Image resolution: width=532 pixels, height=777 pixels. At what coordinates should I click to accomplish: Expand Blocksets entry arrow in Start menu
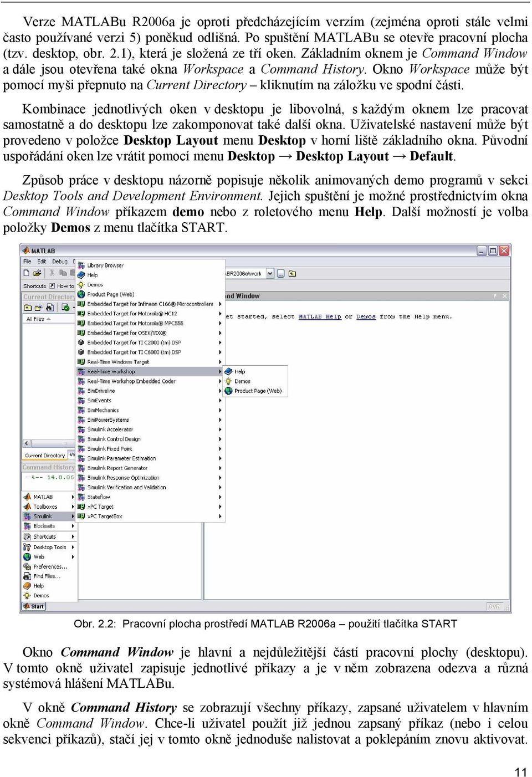pos(73,526)
